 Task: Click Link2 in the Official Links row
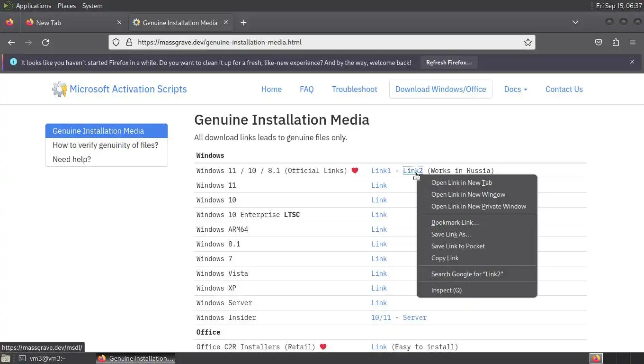point(413,171)
